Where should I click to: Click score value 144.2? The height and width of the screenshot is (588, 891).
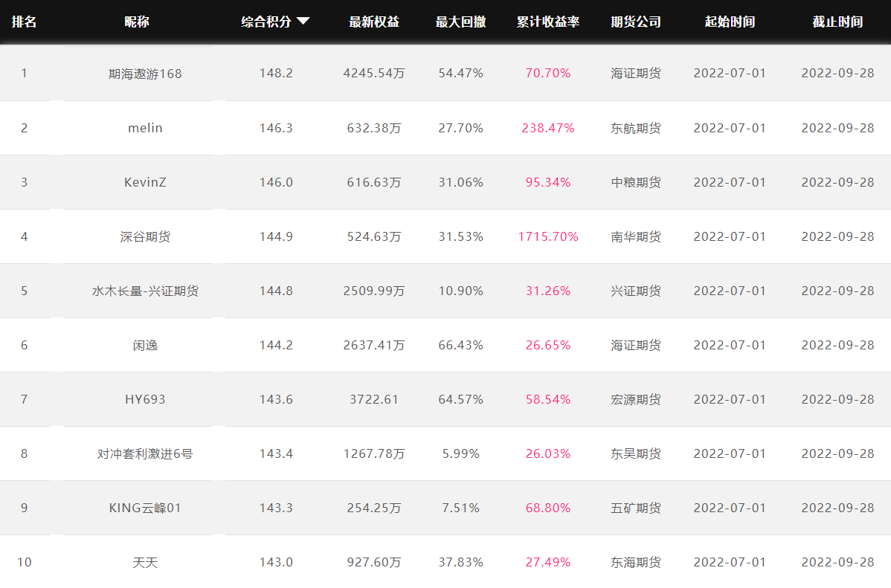pos(276,345)
